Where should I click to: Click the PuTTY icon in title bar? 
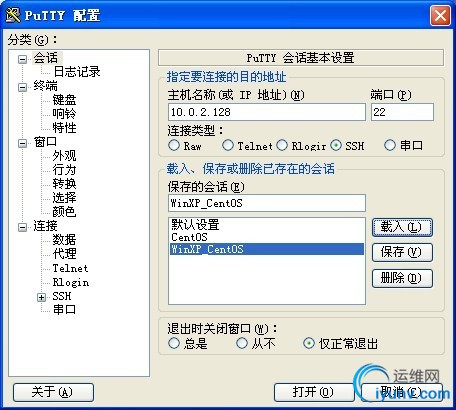click(13, 15)
